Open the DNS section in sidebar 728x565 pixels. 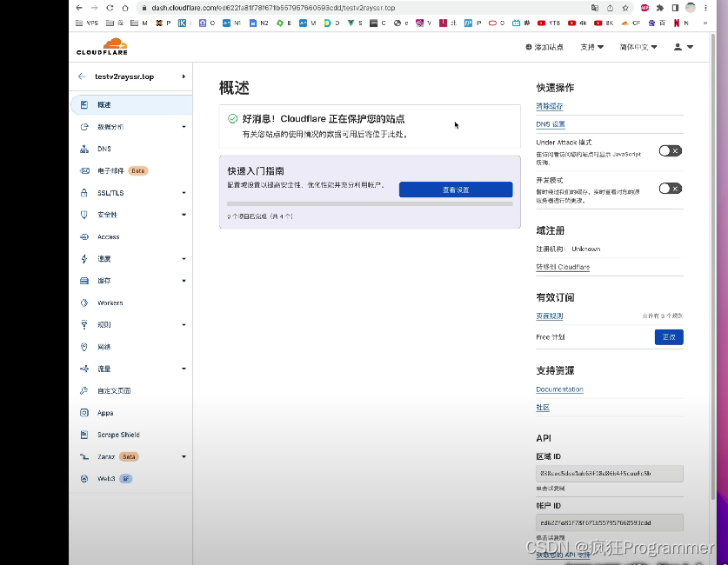pos(103,148)
